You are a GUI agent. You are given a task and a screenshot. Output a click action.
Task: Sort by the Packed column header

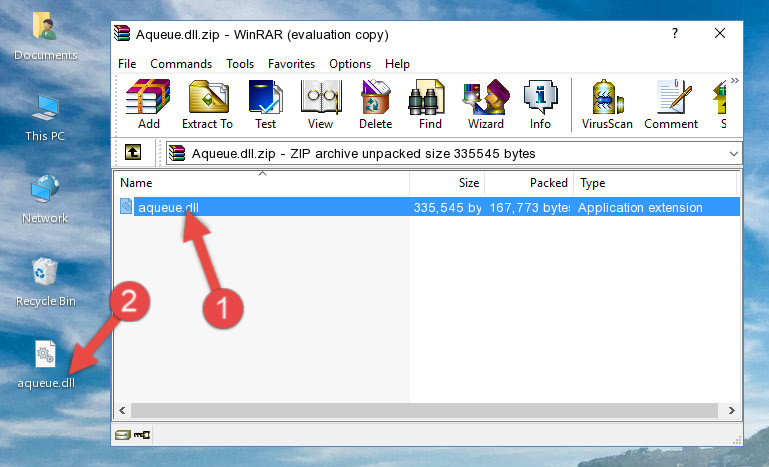click(x=529, y=183)
